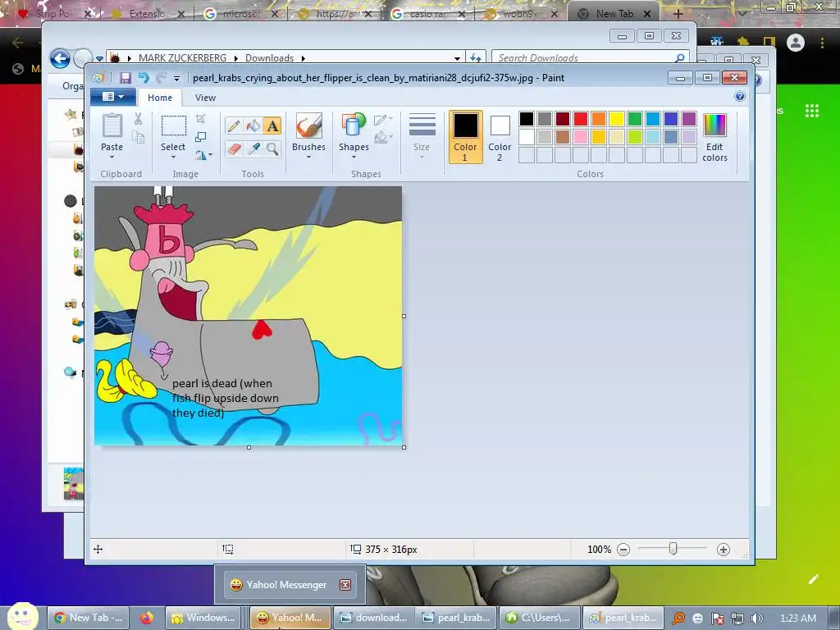
Task: Click the Cut scissors icon
Action: pyautogui.click(x=138, y=118)
